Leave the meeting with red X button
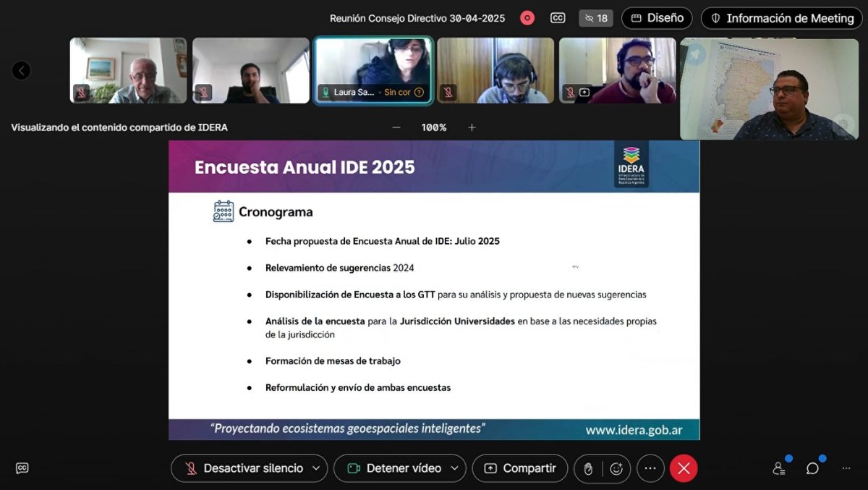 click(x=684, y=468)
